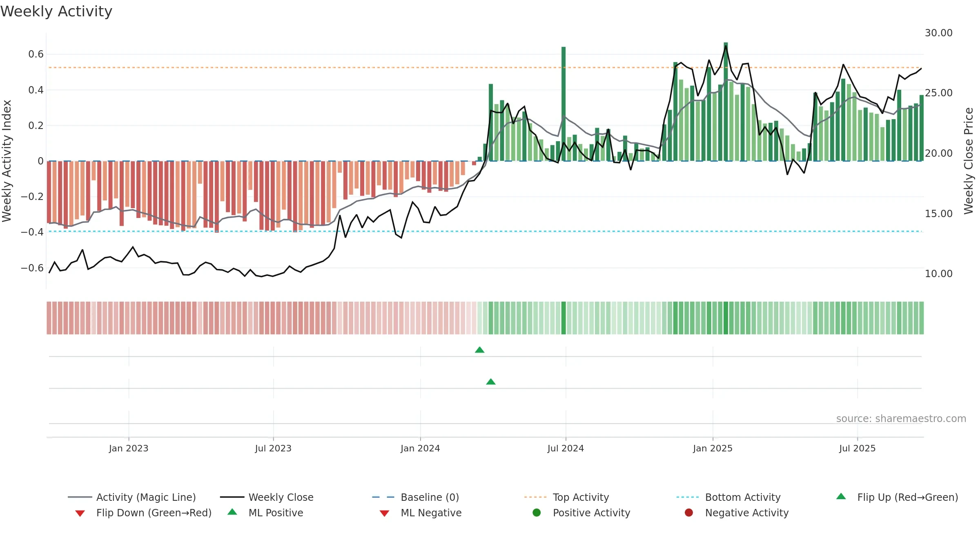Click the gray Activity Magic Line legend line
Image resolution: width=980 pixels, height=551 pixels.
point(80,497)
